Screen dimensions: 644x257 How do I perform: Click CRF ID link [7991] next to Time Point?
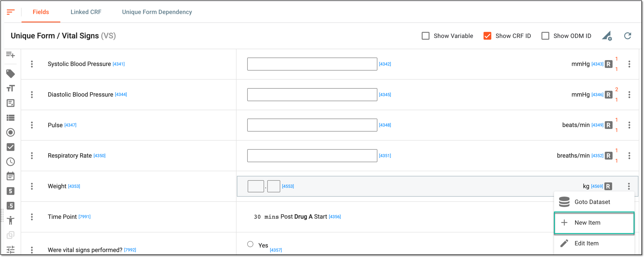[84, 217]
